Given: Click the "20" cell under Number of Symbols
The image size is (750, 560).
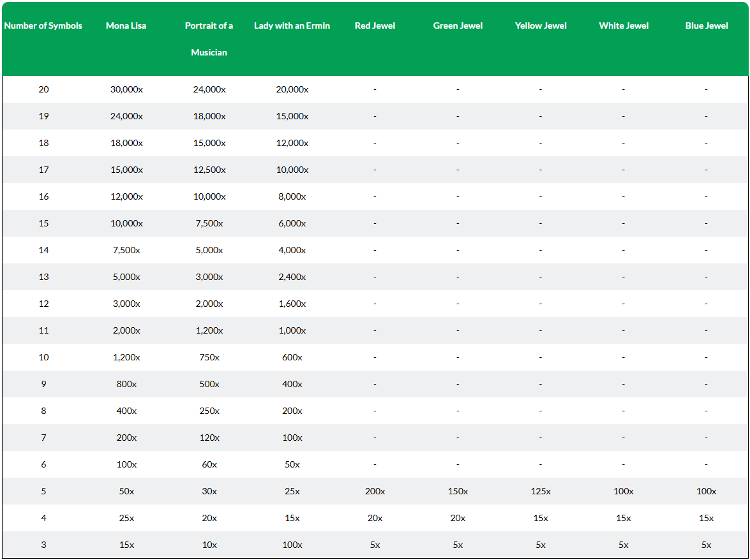Looking at the screenshot, I should (x=43, y=89).
